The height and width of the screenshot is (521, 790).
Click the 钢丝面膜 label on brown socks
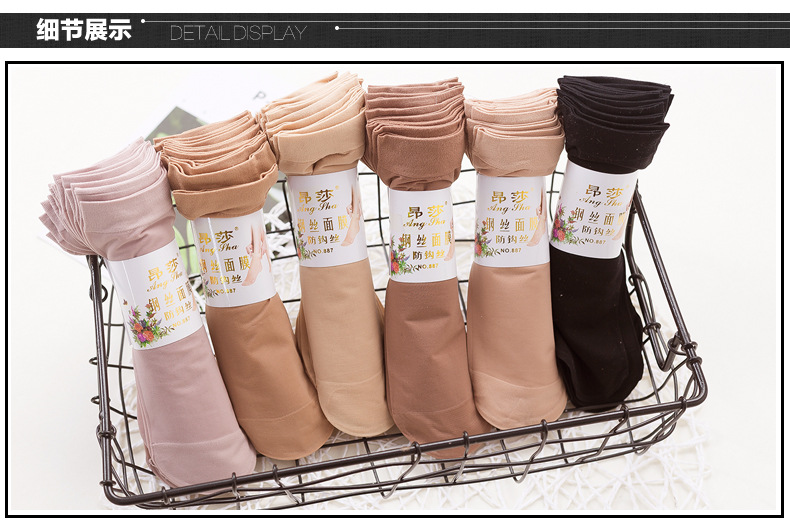coord(425,239)
